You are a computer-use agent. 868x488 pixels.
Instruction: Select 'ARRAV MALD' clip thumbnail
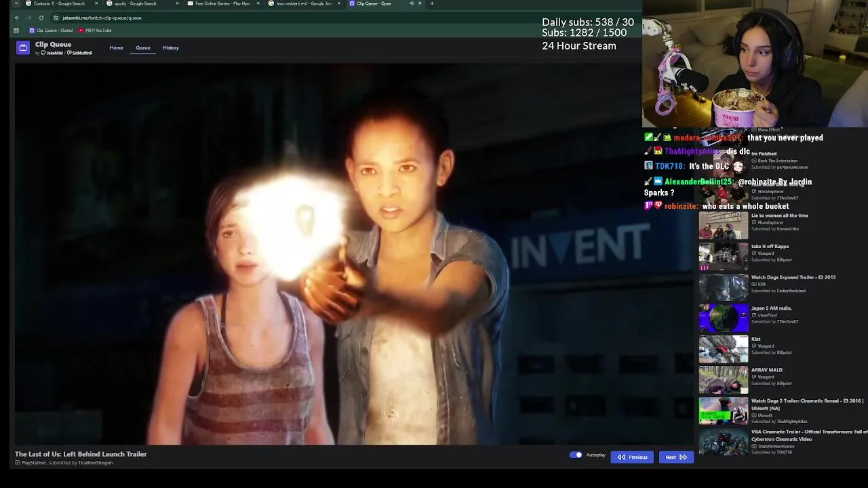coord(724,380)
